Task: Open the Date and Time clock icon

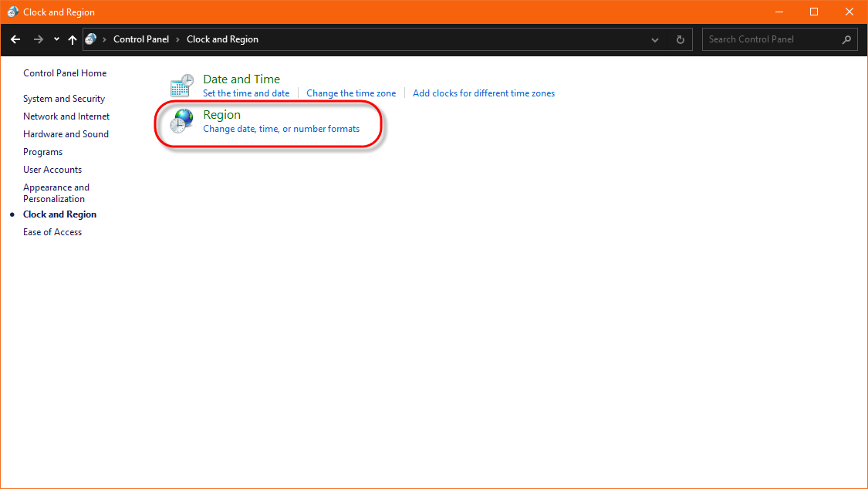Action: (x=181, y=86)
